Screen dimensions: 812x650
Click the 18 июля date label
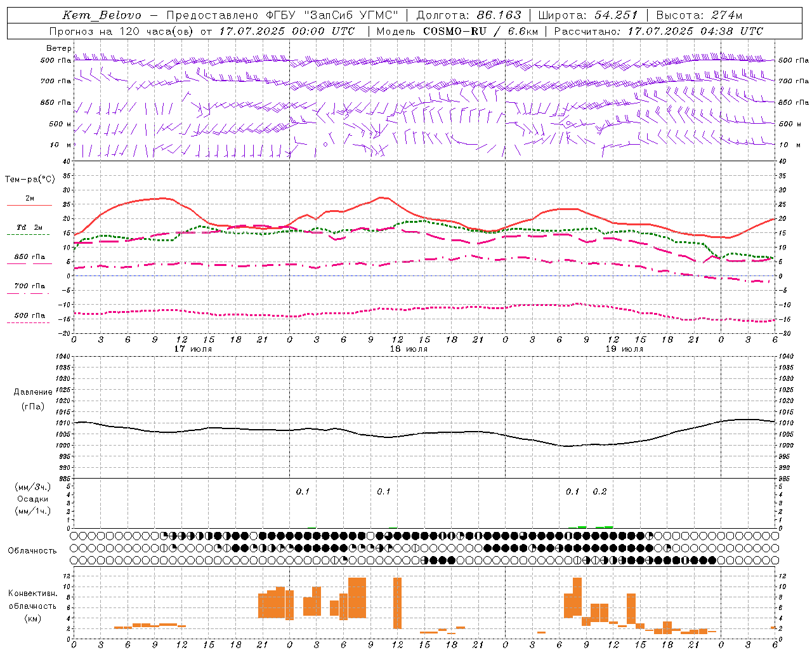point(409,349)
